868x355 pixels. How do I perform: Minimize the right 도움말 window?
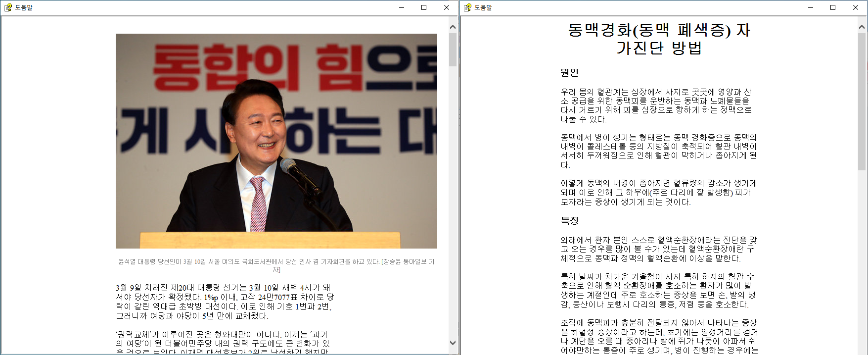coord(811,7)
